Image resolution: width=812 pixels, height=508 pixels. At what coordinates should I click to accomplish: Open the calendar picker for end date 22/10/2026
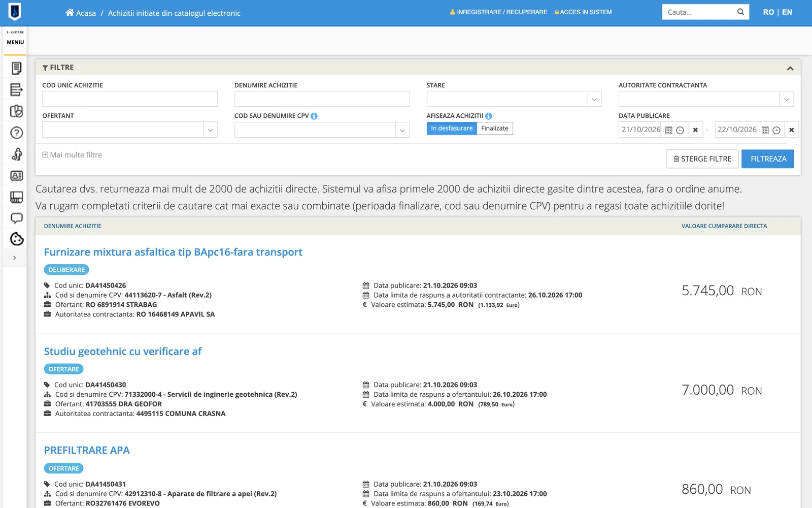(x=765, y=130)
